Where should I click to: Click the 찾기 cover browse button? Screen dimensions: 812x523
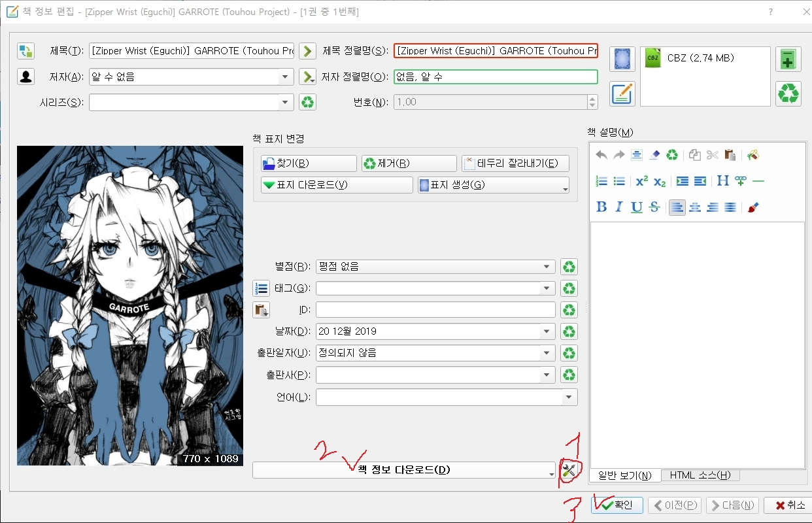309,163
